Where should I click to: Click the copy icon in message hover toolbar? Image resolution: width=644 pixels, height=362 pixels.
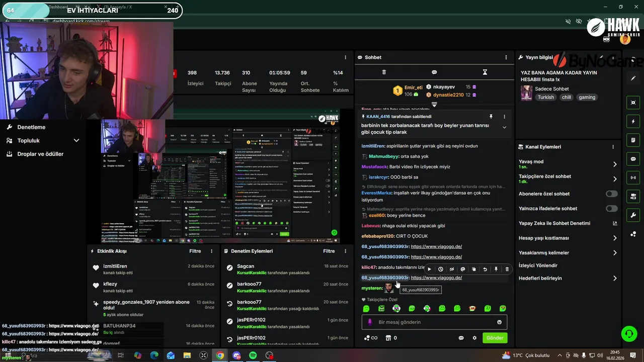(474, 269)
